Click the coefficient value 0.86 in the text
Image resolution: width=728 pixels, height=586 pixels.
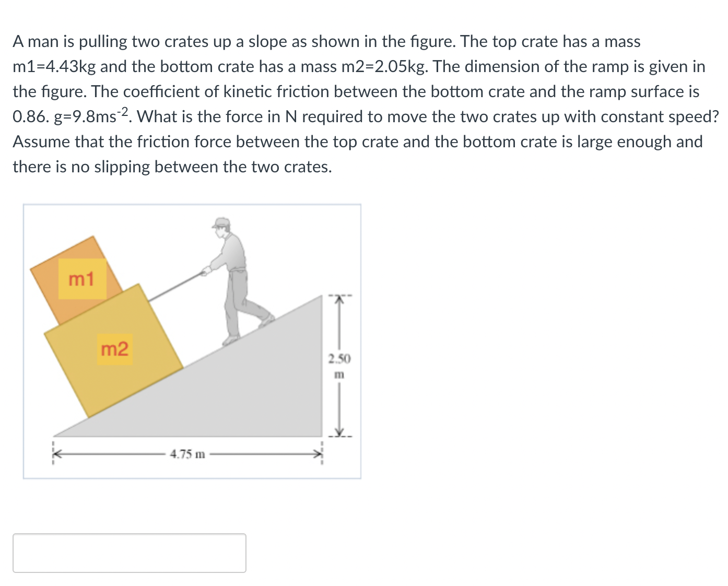28,116
